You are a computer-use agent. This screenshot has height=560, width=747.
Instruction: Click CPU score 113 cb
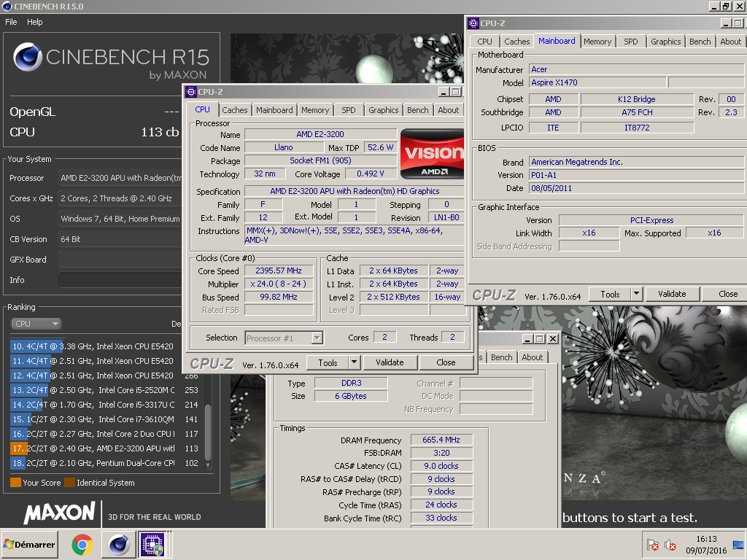point(160,132)
